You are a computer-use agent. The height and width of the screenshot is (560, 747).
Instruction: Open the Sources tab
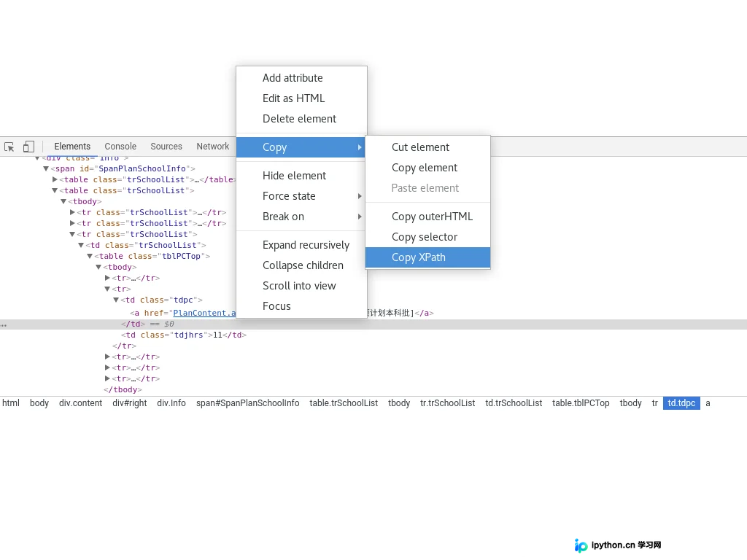click(x=166, y=147)
